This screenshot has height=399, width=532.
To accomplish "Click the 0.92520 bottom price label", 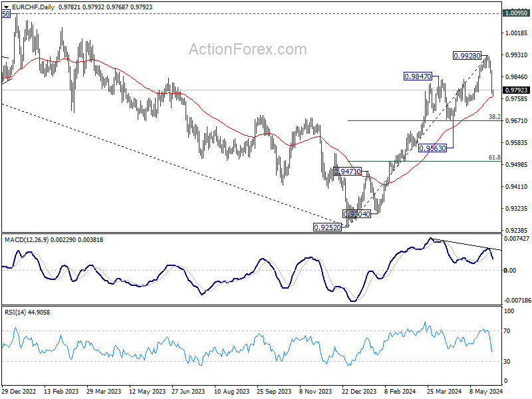I will coord(327,227).
